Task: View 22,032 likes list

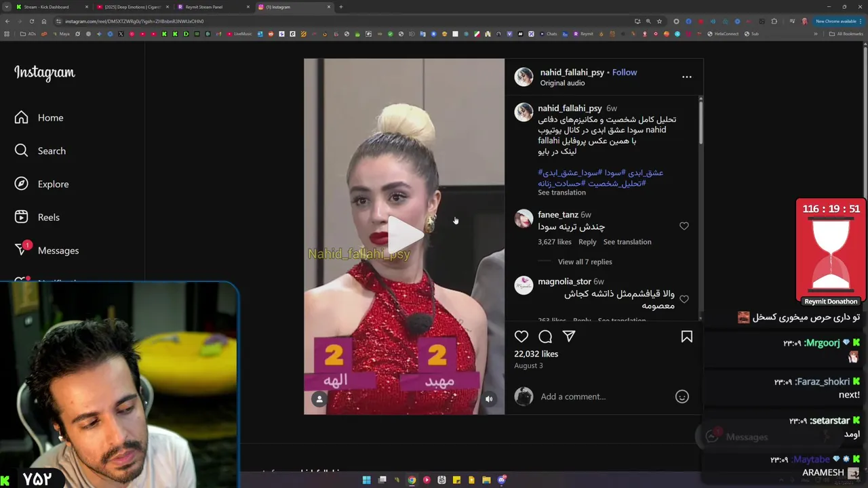Action: click(536, 354)
